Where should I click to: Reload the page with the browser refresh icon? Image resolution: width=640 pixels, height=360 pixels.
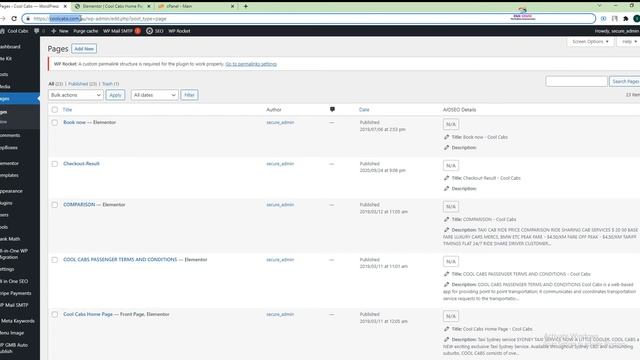(14, 19)
